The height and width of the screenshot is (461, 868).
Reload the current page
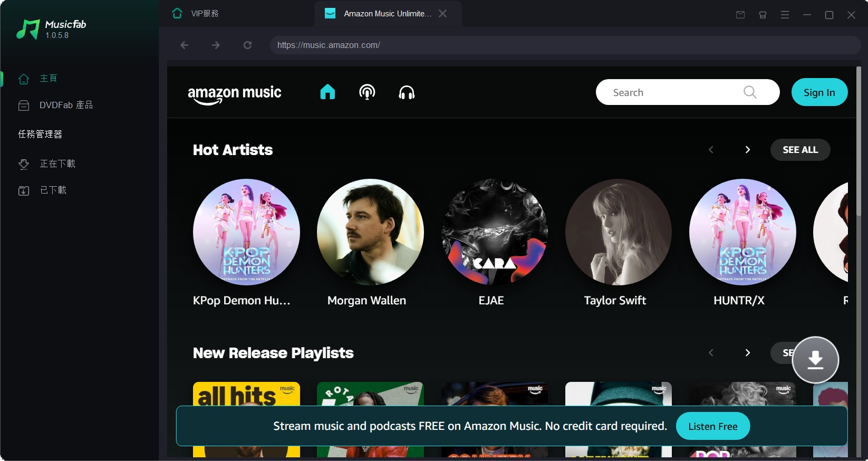(x=247, y=45)
